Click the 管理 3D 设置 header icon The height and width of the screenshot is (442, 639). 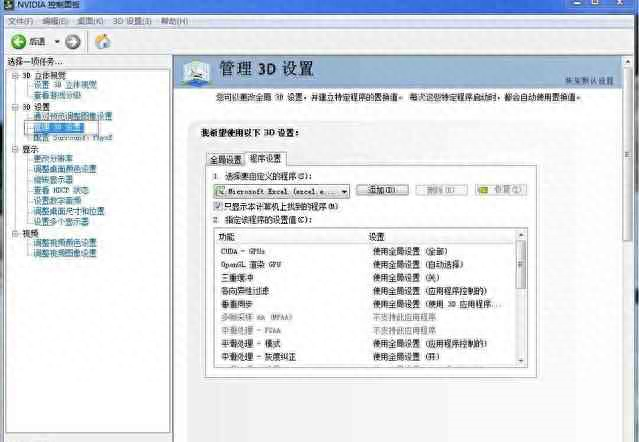tap(198, 72)
